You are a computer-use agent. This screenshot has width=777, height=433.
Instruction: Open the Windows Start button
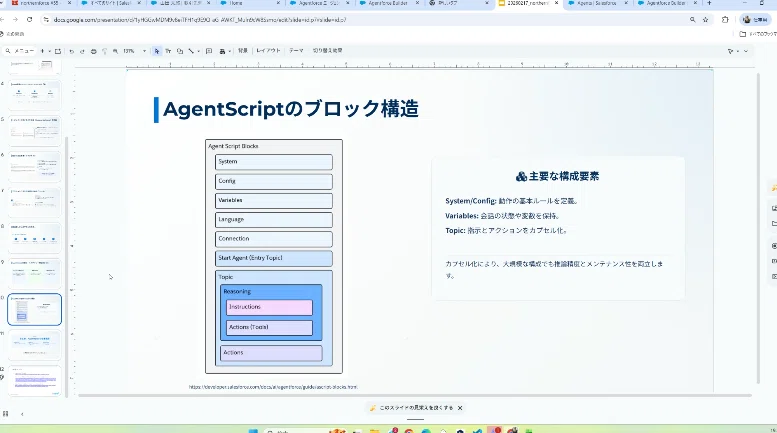click(253, 431)
